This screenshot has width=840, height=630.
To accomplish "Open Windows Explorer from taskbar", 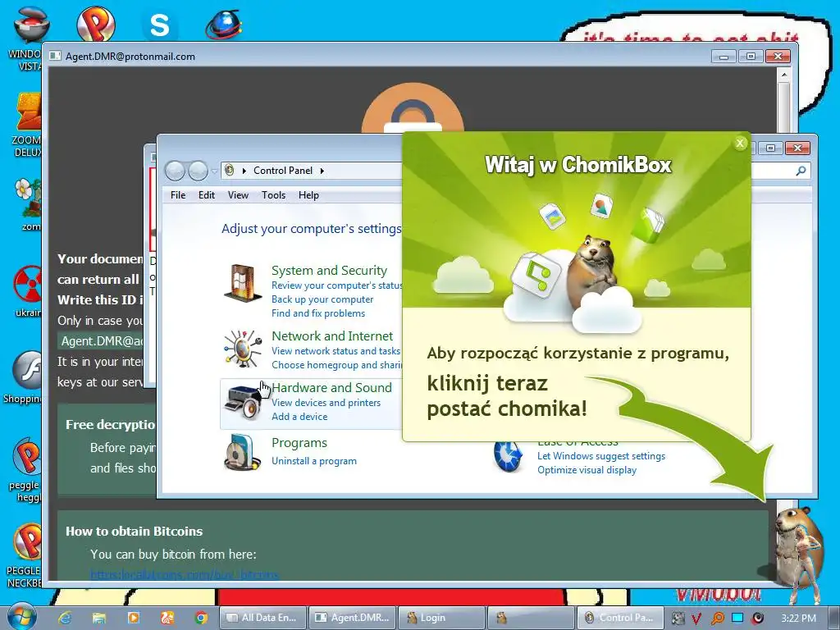I will pos(99,618).
